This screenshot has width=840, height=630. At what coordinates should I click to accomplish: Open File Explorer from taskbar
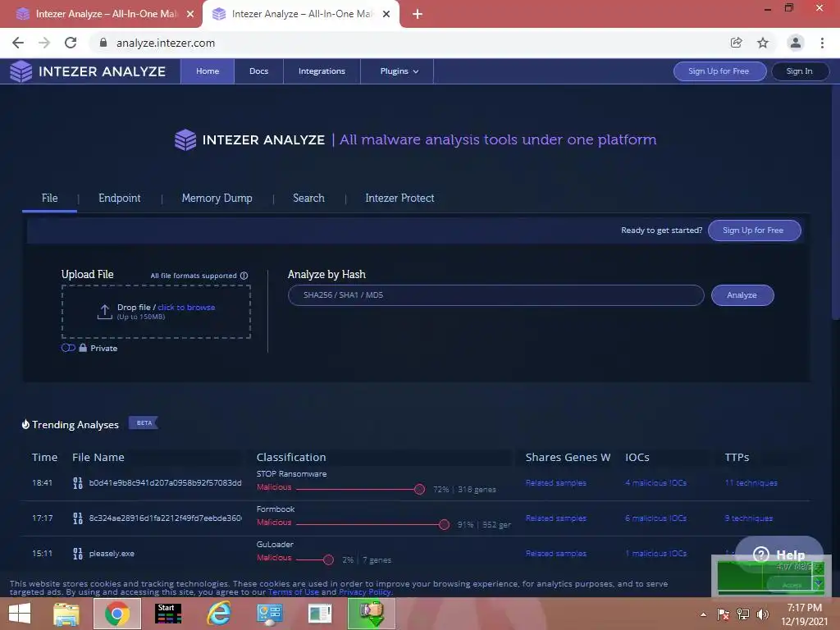coord(66,614)
